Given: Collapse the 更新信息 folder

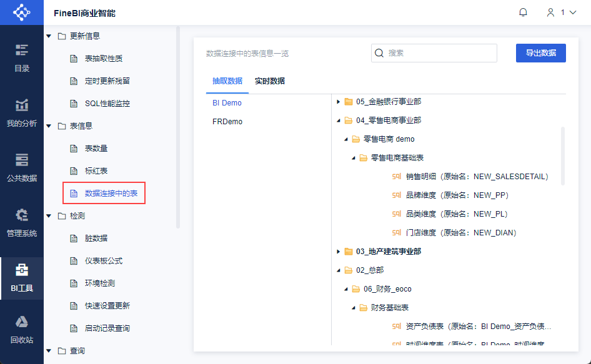Looking at the screenshot, I should [x=49, y=36].
